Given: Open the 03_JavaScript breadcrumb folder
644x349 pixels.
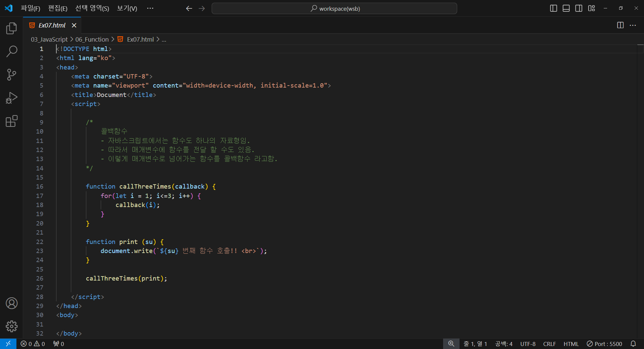Looking at the screenshot, I should (x=49, y=40).
